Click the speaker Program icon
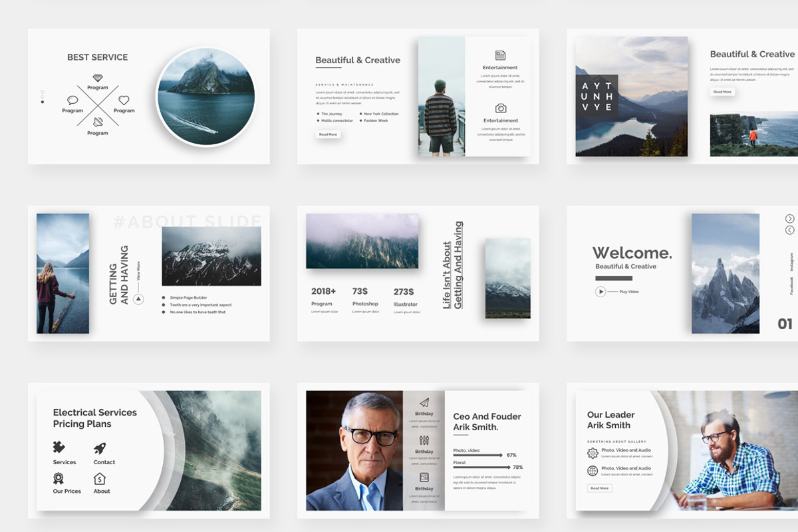The image size is (798, 532). (x=98, y=122)
